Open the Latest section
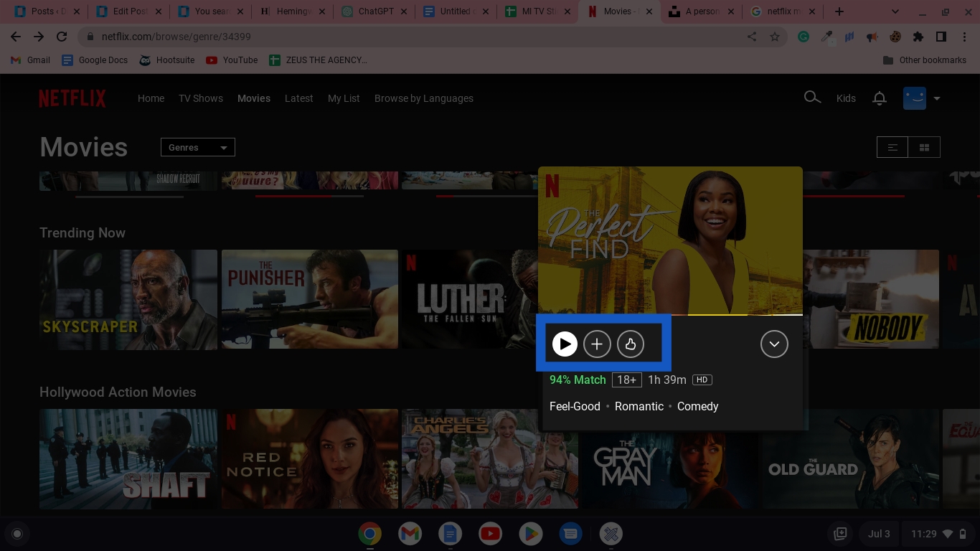Screen dimensions: 980x551 coord(298,98)
